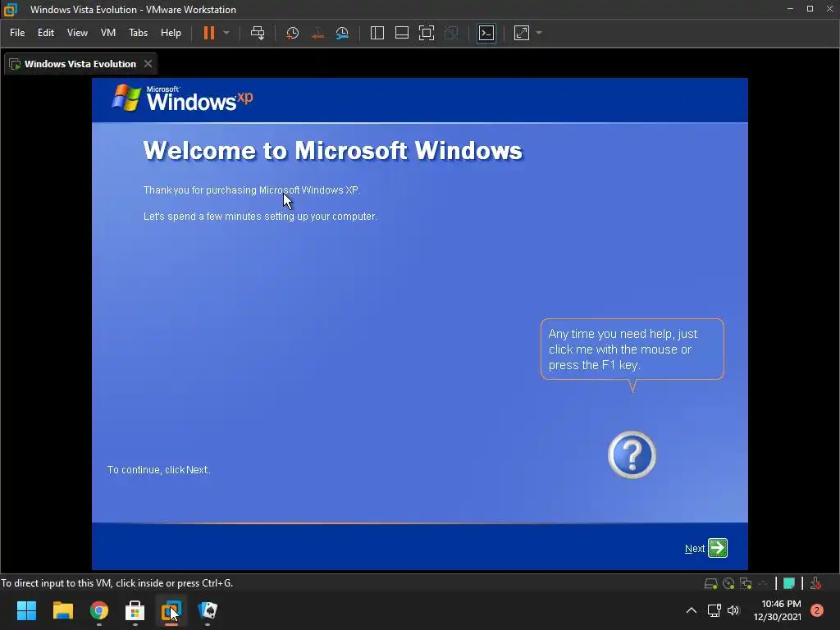Click the network adapter status icon

(x=746, y=583)
